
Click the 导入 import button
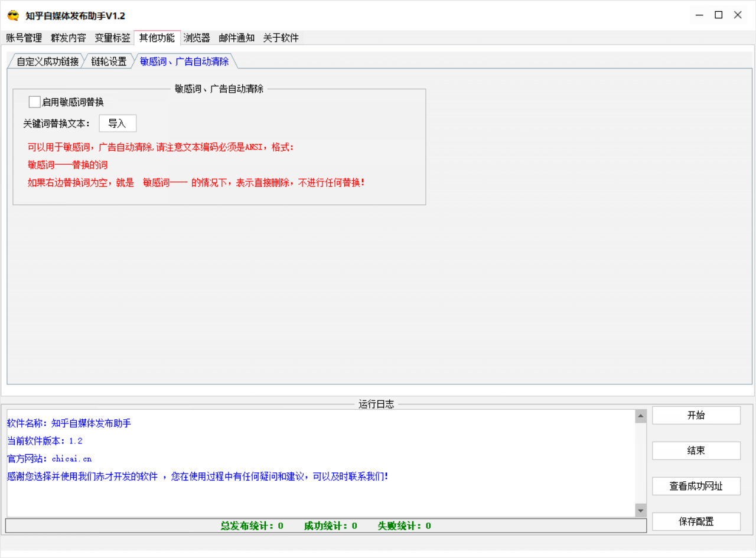click(x=117, y=123)
